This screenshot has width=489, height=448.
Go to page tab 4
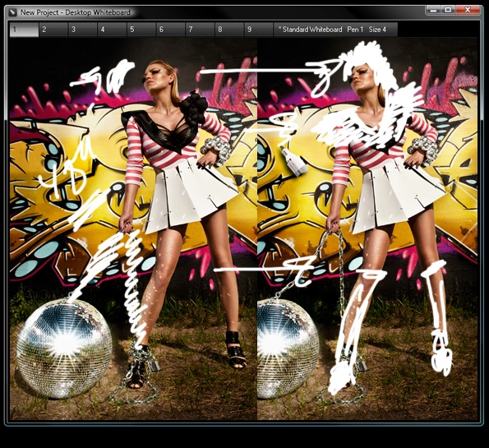click(x=112, y=30)
